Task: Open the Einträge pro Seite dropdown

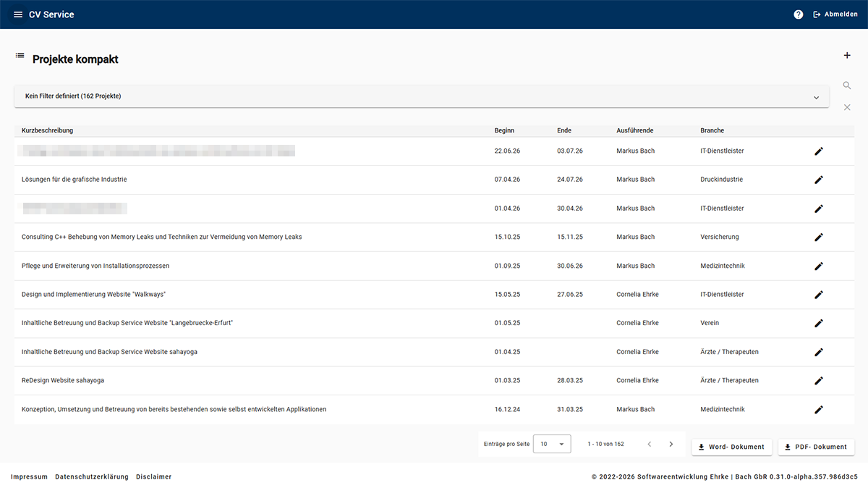Action: (552, 444)
